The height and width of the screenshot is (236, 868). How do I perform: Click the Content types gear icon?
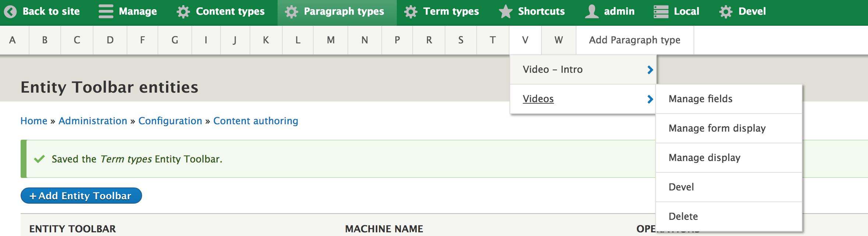click(183, 12)
